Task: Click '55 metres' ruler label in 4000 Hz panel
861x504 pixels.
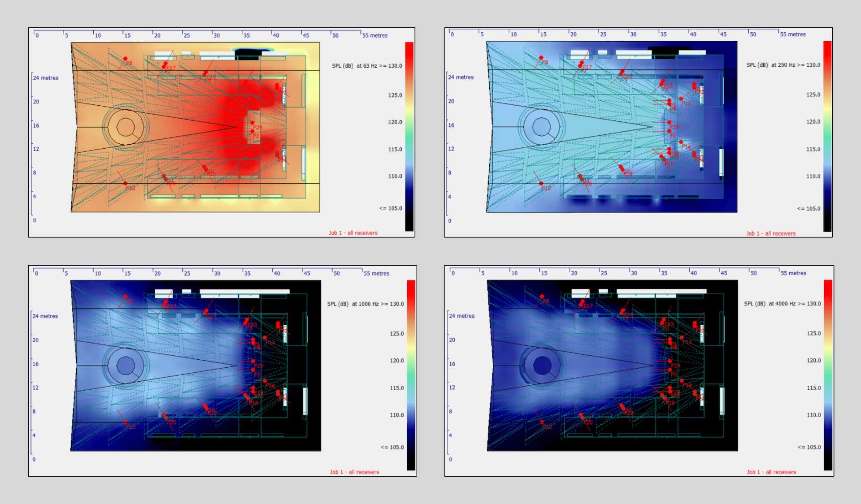Action: coord(793,273)
